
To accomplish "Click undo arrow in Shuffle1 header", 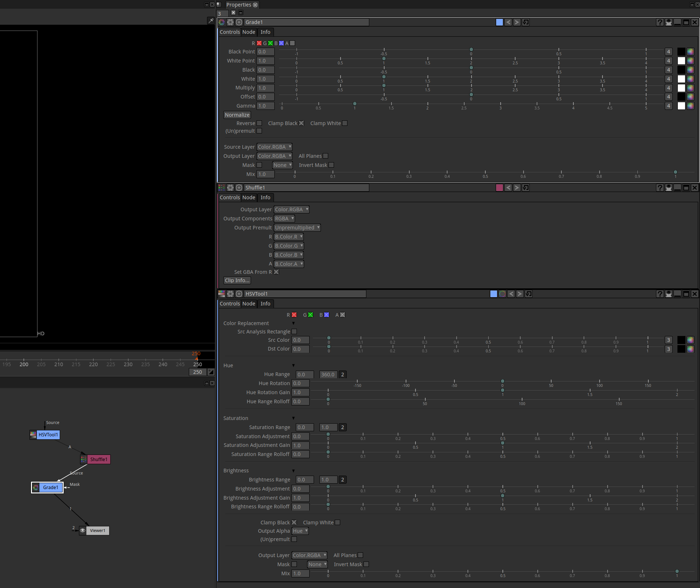I will point(508,188).
